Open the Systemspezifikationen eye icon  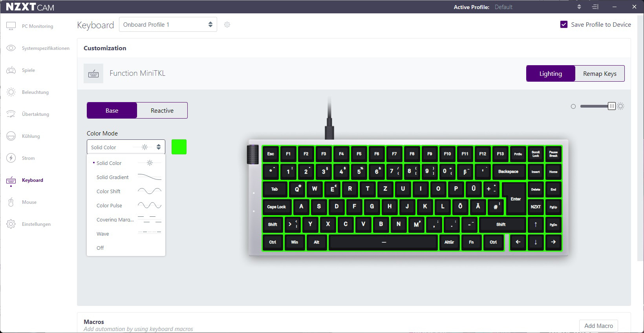[11, 48]
